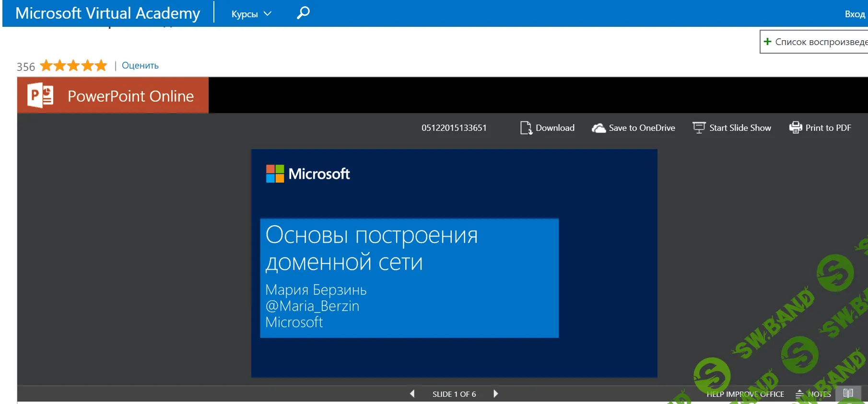Click the first rating star
Screen dimensions: 868x404
pos(46,66)
